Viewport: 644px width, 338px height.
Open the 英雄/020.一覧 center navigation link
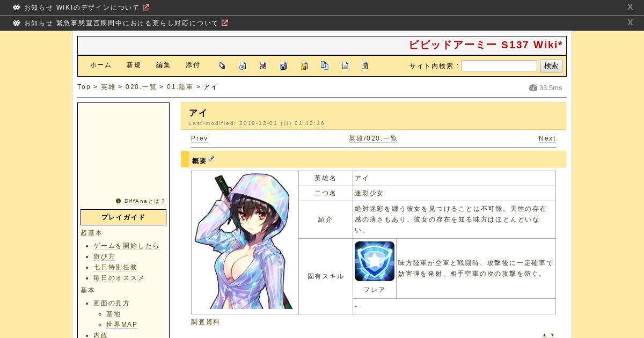click(373, 138)
